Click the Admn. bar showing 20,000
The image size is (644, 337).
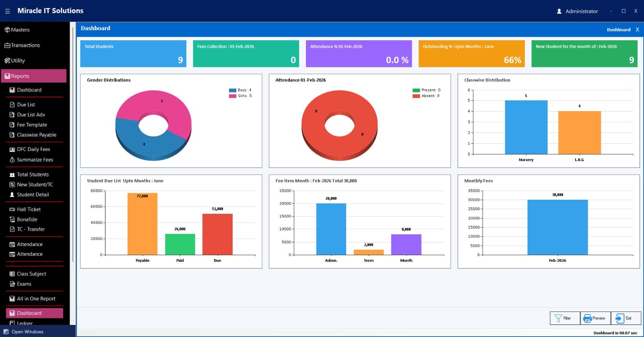(331, 229)
